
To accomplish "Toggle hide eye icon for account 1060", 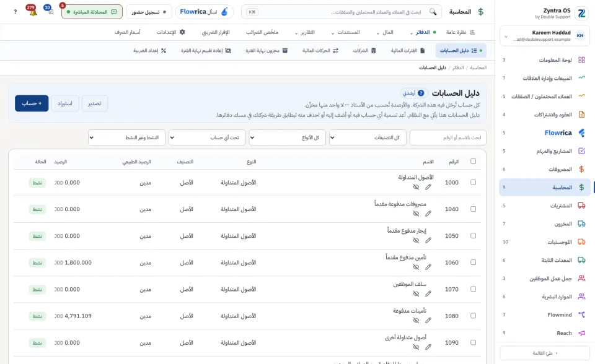I will tap(416, 267).
